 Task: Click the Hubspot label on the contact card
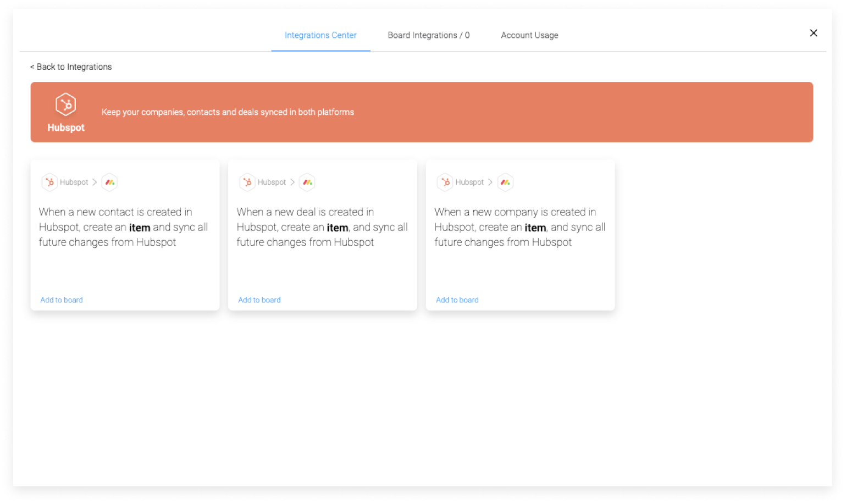74,182
